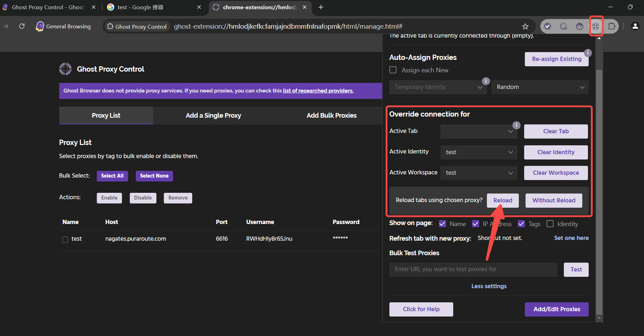This screenshot has height=336, width=644.
Task: Close the Ghost Proxy Control browser tab
Action: pyautogui.click(x=94, y=7)
